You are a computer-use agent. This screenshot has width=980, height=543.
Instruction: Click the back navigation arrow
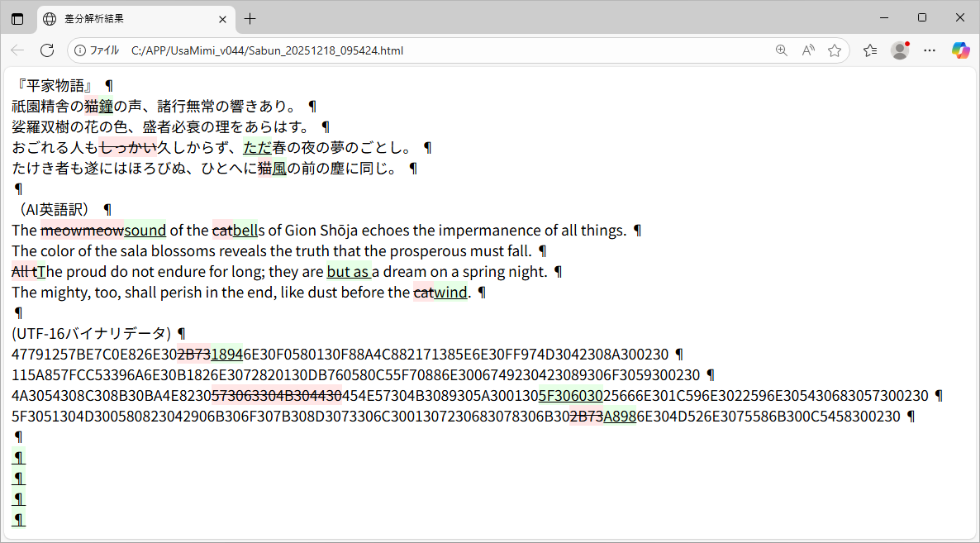coord(17,50)
